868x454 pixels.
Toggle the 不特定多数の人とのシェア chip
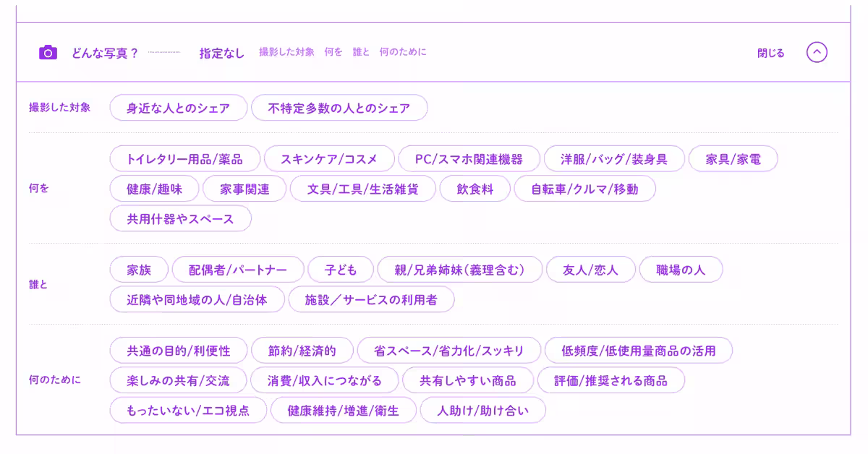click(x=339, y=107)
